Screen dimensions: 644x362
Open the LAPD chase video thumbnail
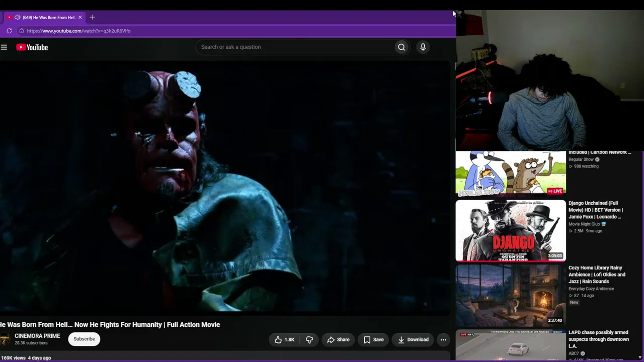pos(511,345)
